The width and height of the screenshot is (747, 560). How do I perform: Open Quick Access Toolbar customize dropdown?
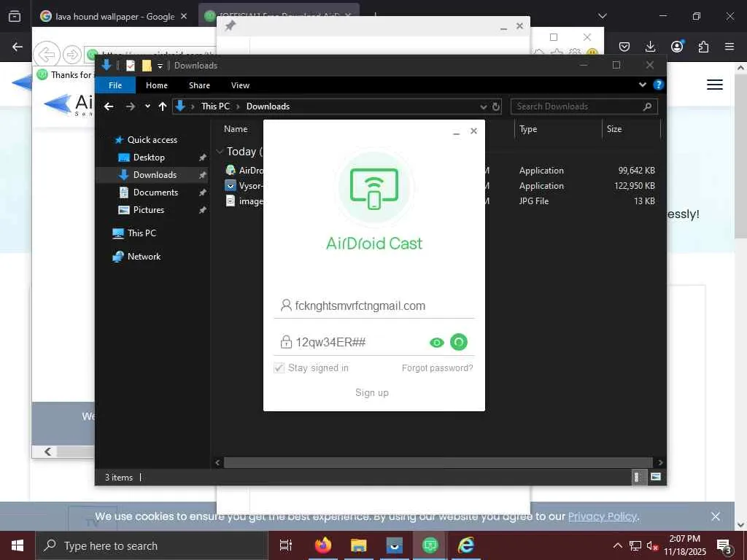[x=160, y=66]
